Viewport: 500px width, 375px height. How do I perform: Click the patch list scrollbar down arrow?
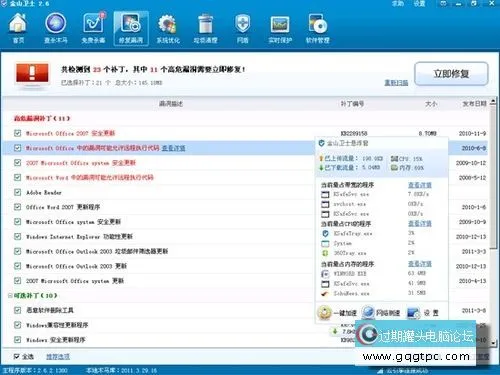493,342
